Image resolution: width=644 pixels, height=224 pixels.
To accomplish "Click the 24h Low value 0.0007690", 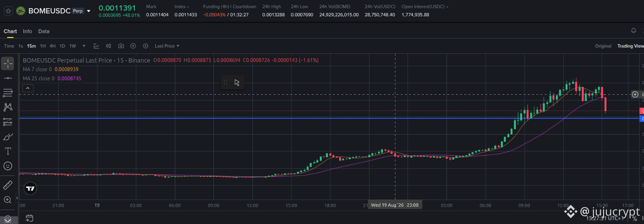I will pyautogui.click(x=302, y=15).
